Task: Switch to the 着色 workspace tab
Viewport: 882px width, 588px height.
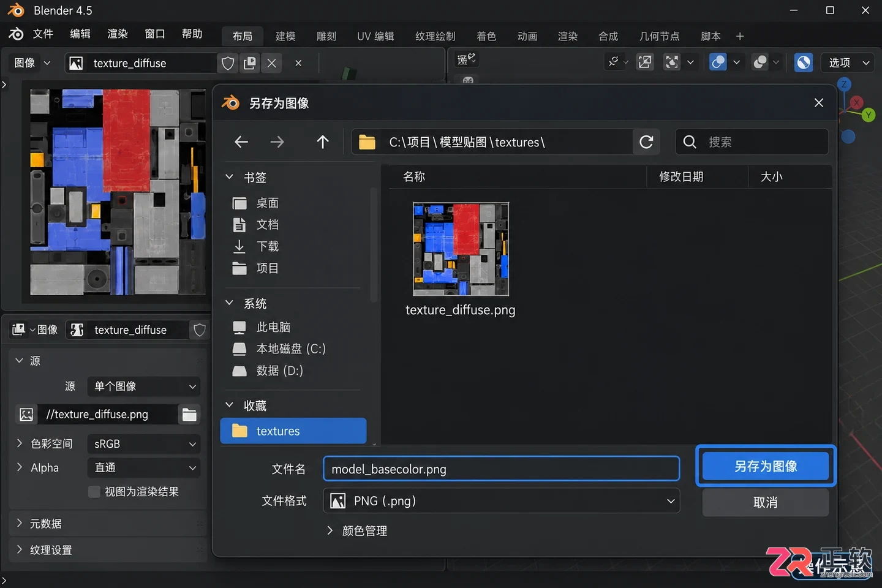Action: tap(486, 36)
